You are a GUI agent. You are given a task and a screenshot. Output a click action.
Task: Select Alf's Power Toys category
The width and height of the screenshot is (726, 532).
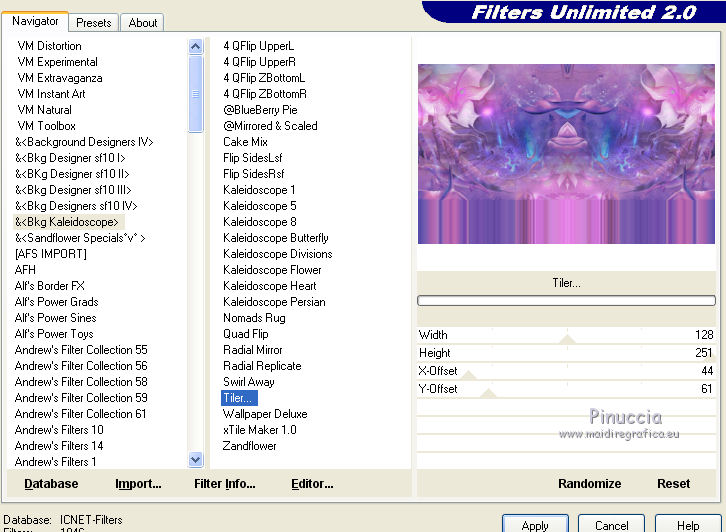54,334
